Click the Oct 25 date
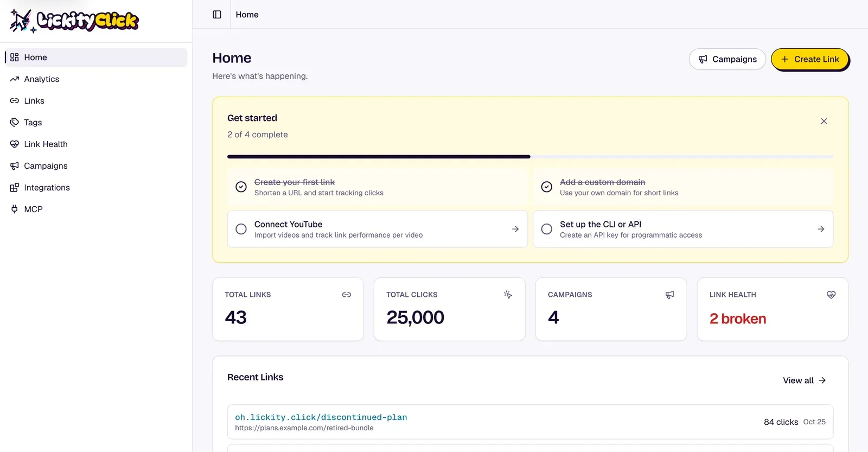The image size is (868, 452). click(814, 422)
